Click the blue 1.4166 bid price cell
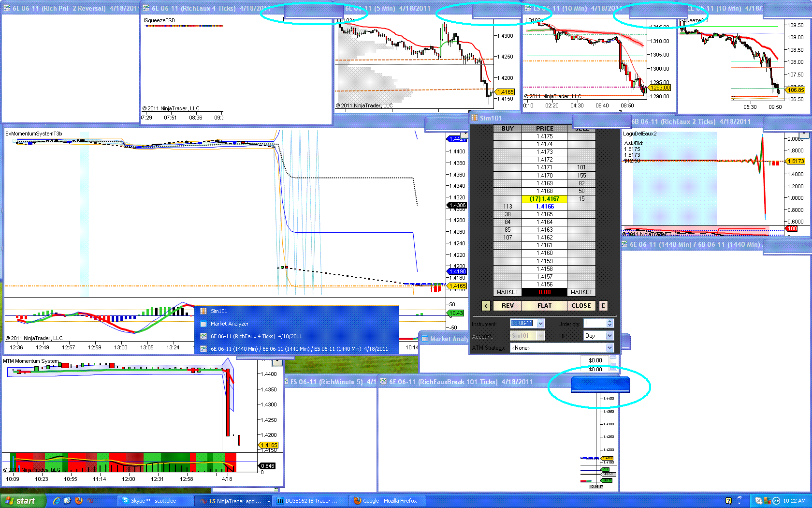Image resolution: width=812 pixels, height=508 pixels. [544, 207]
